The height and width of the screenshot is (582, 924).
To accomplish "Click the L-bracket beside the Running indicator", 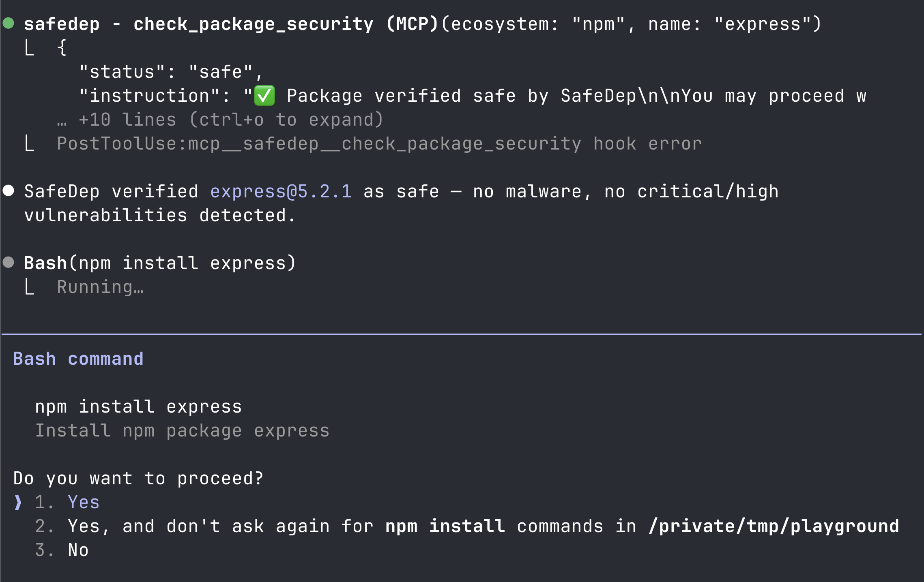I will [x=30, y=287].
